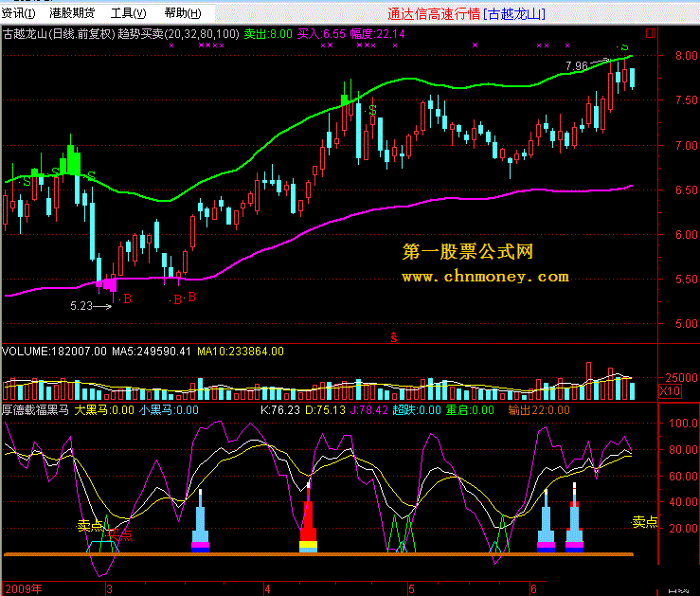Image resolution: width=700 pixels, height=596 pixels.
Task: Click the 40.00 indicator axis label
Action: click(684, 502)
